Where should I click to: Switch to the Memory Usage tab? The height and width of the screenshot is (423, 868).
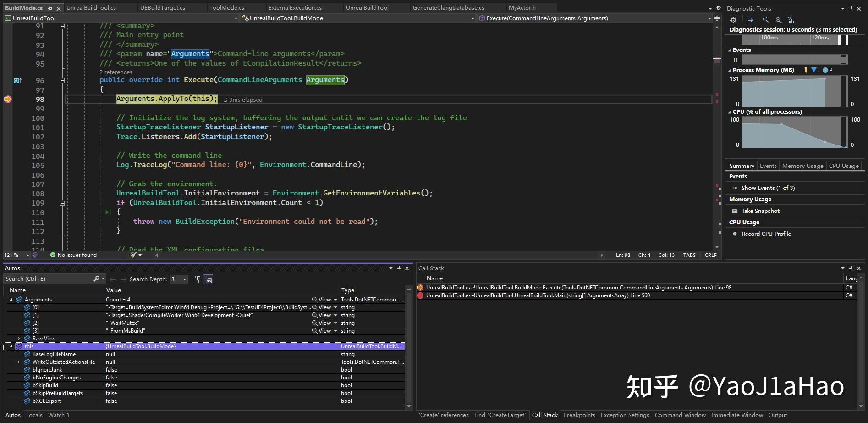coord(802,166)
